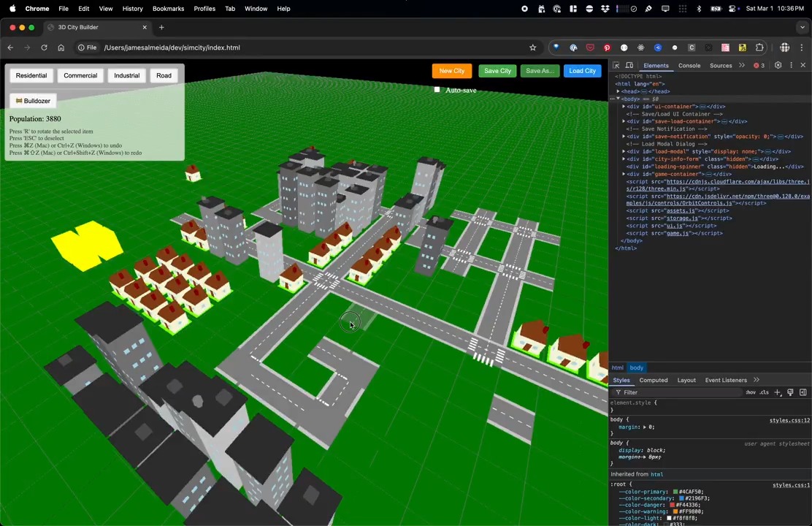
Task: Click the blue Load City button
Action: [582, 71]
